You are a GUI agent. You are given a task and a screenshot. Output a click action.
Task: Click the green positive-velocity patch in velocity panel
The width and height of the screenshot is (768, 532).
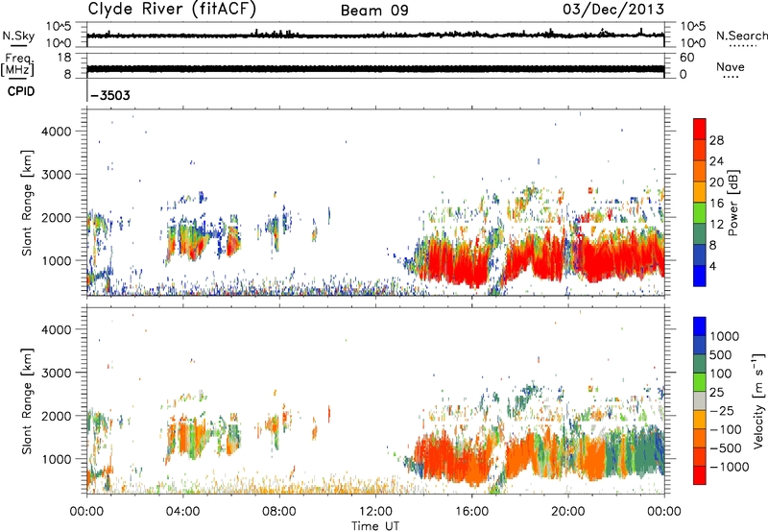[x=636, y=453]
